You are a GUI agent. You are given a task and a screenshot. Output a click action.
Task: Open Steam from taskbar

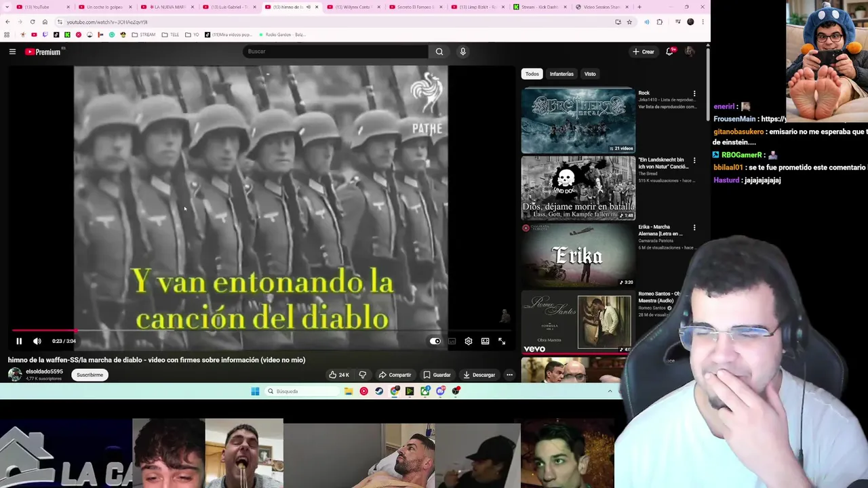pos(379,391)
